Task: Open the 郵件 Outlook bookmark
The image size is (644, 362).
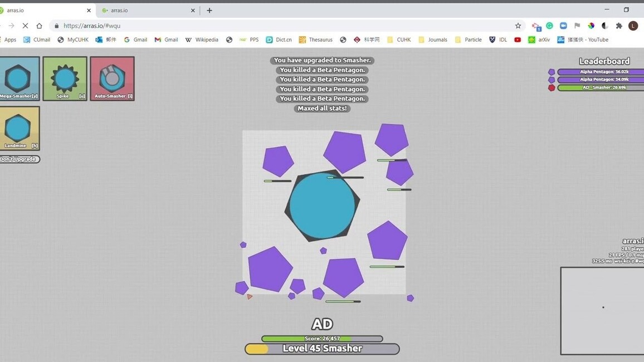Action: click(x=106, y=40)
